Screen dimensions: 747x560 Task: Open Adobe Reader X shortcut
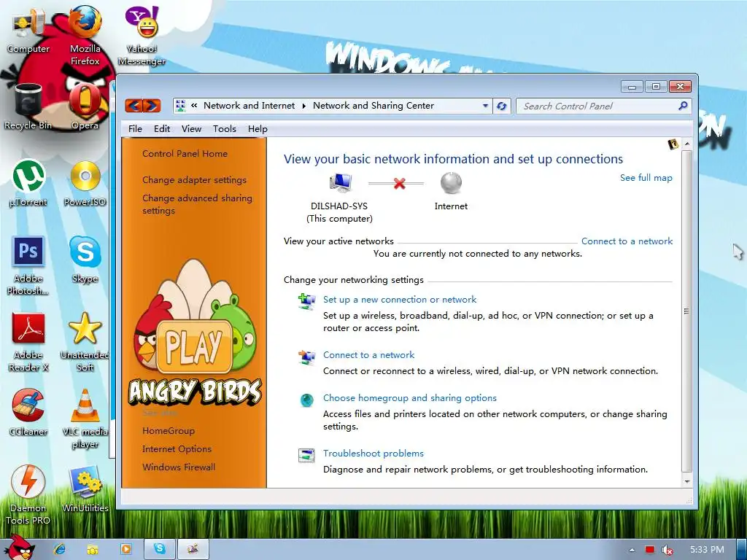pyautogui.click(x=28, y=342)
